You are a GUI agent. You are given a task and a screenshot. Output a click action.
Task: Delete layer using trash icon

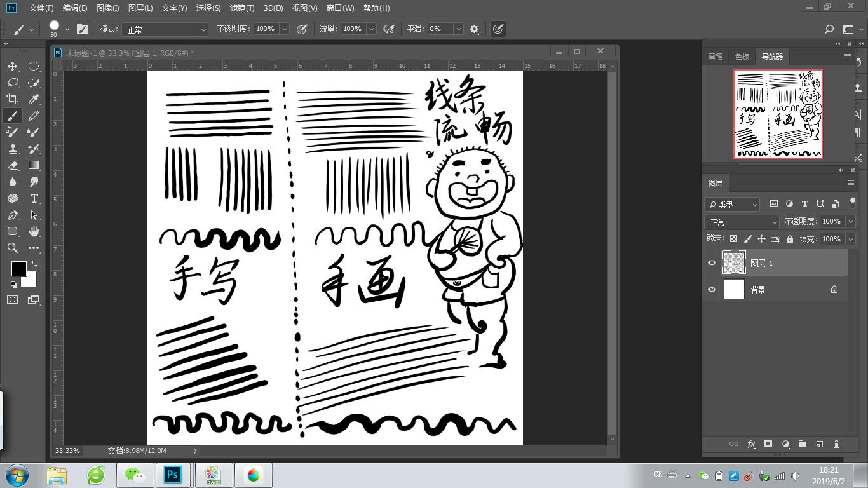836,444
